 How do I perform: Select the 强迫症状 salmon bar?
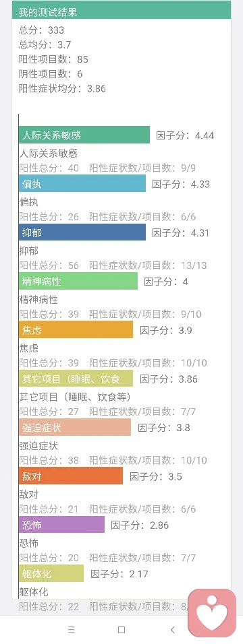click(x=75, y=427)
